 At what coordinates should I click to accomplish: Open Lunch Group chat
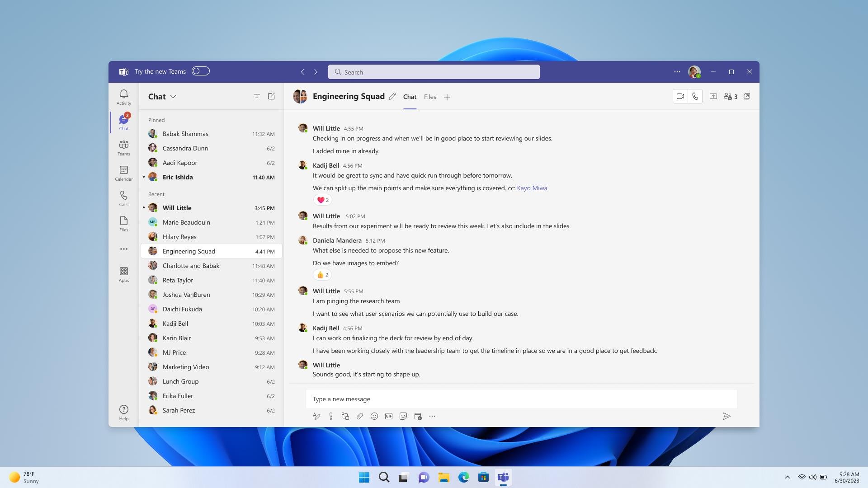coord(211,381)
